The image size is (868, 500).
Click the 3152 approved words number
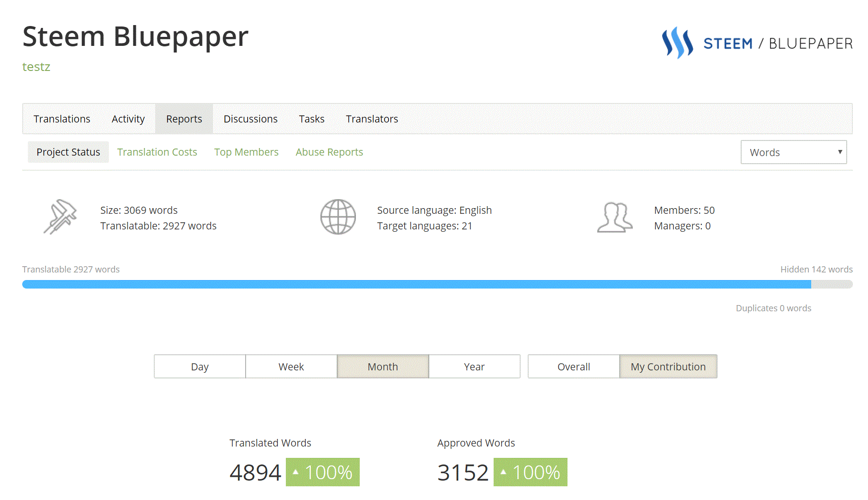click(x=463, y=473)
